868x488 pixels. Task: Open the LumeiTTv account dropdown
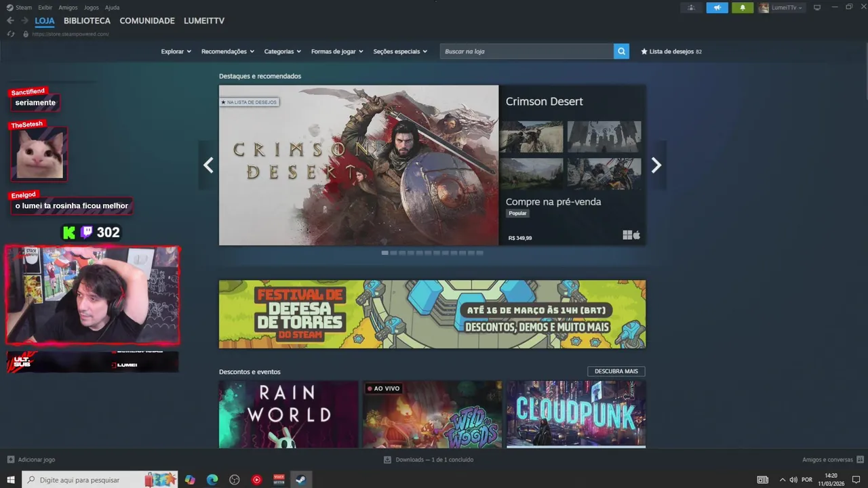(x=781, y=7)
